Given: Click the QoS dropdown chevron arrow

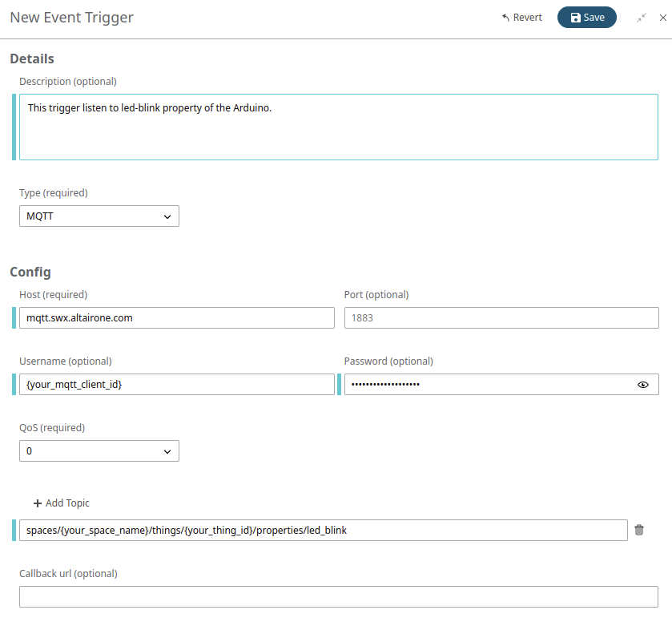Looking at the screenshot, I should coord(167,451).
